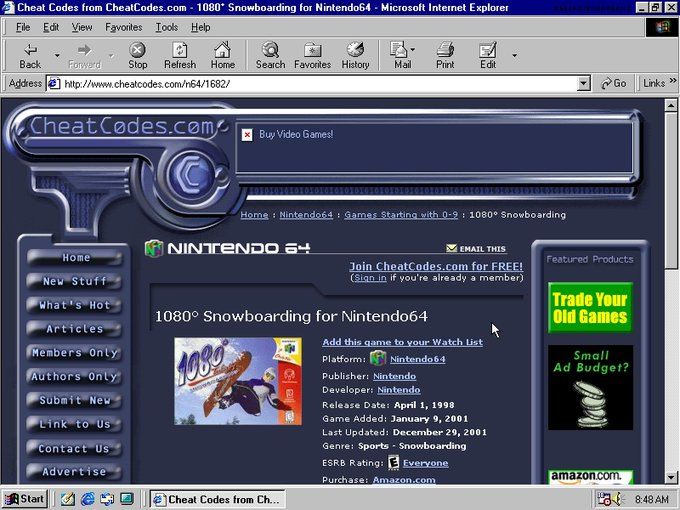Click the Publisher Nintendo link
The height and width of the screenshot is (510, 680).
[395, 376]
